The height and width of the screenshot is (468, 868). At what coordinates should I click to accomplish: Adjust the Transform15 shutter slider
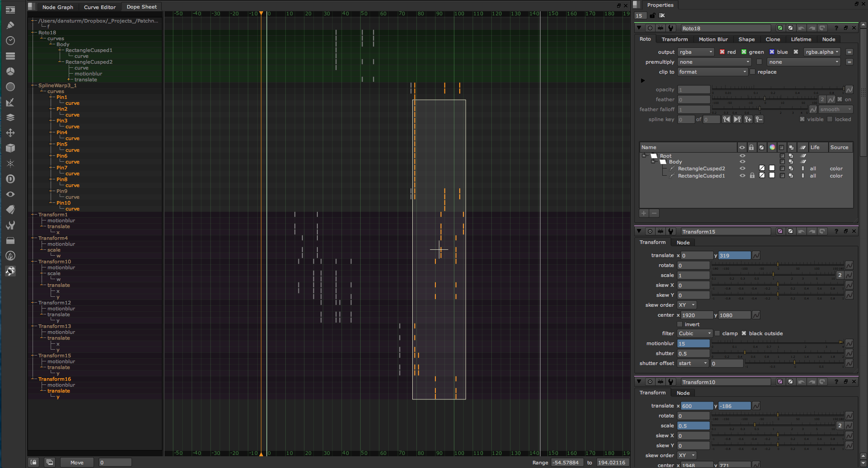click(778, 353)
